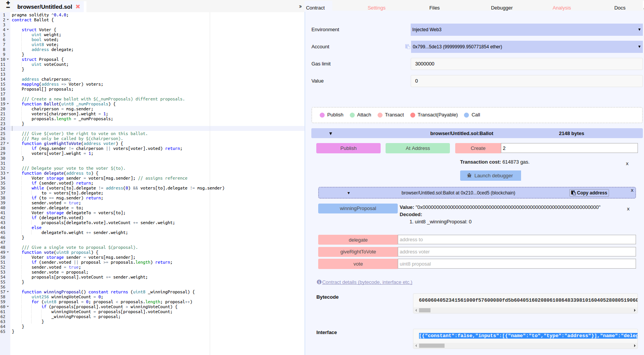Open the Settings tab
The image size is (644, 355).
coord(376,8)
